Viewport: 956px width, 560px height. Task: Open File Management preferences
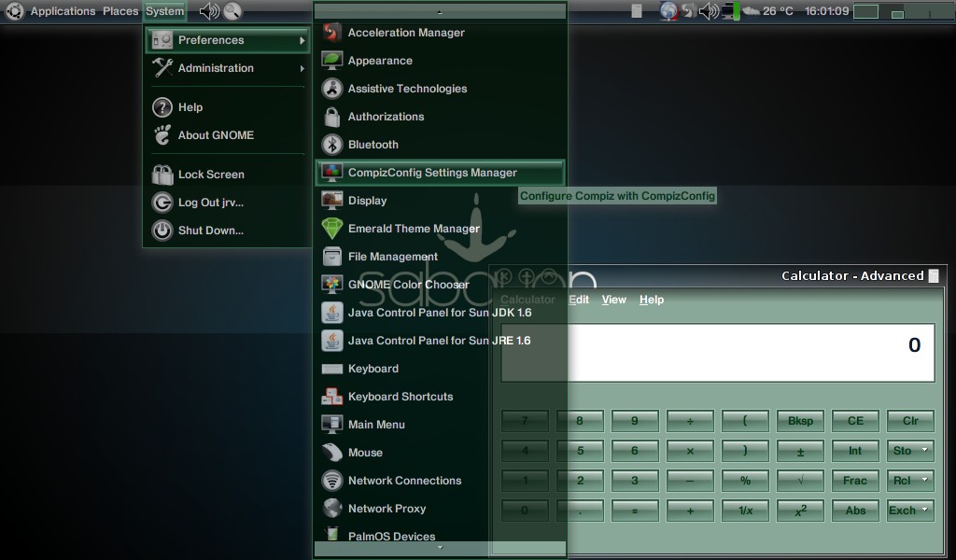click(x=440, y=257)
